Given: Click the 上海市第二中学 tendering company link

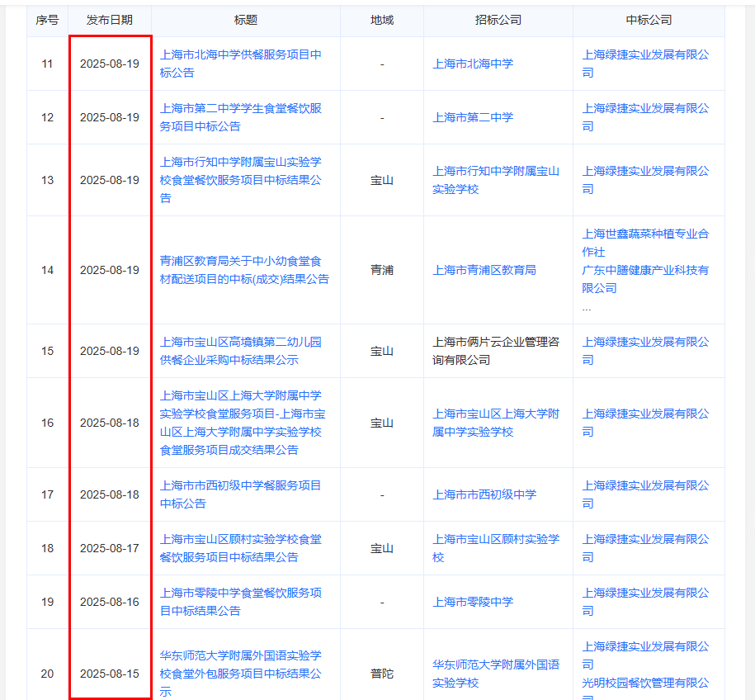Looking at the screenshot, I should [473, 117].
